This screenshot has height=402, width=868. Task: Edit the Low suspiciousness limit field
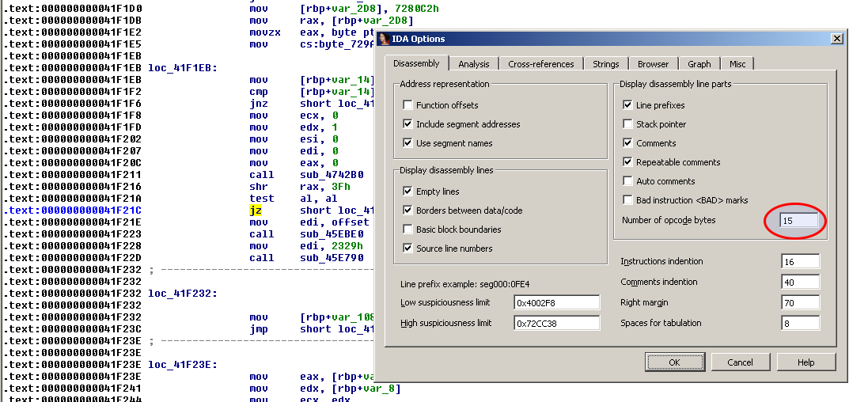click(x=556, y=302)
